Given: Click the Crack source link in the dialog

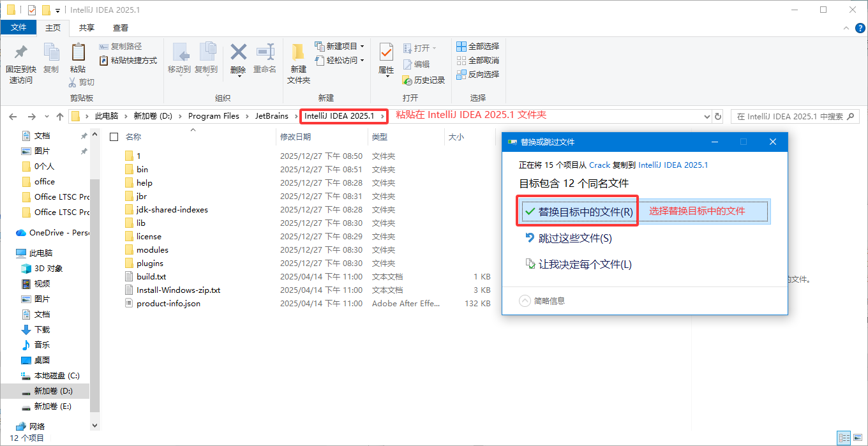Looking at the screenshot, I should pyautogui.click(x=599, y=165).
